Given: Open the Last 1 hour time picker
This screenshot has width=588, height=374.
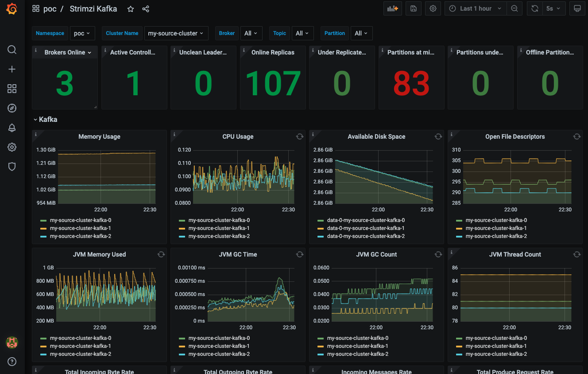Looking at the screenshot, I should click(476, 8).
